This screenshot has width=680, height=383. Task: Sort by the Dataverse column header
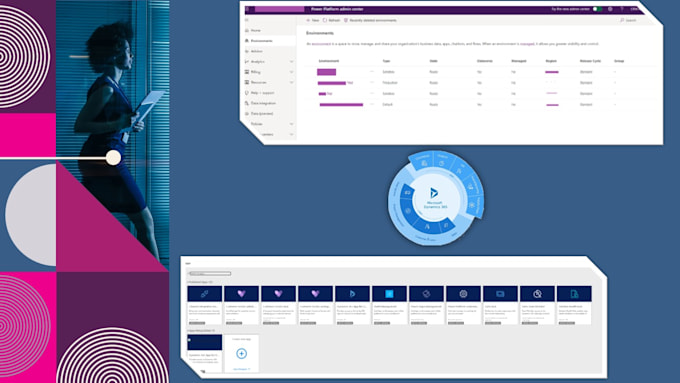[x=484, y=61]
